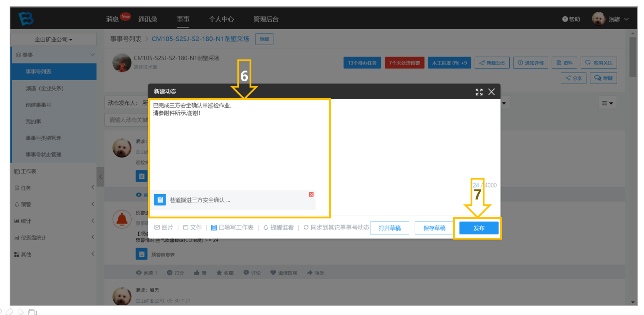644x315 pixels.
Task: Expand the 仪表盘统计 sidebar section
Action: click(x=93, y=237)
